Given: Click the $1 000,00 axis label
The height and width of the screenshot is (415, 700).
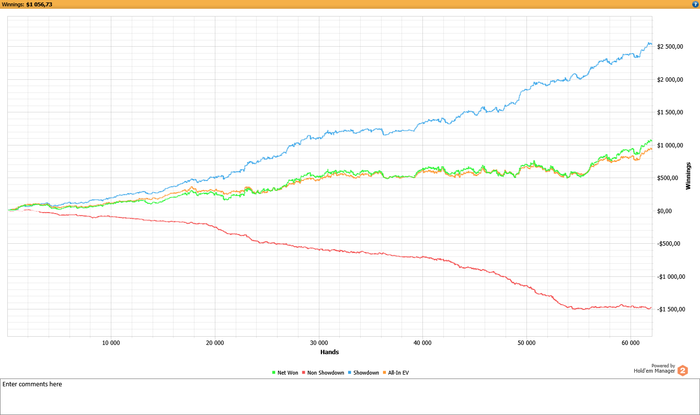Looking at the screenshot, I should tap(670, 145).
